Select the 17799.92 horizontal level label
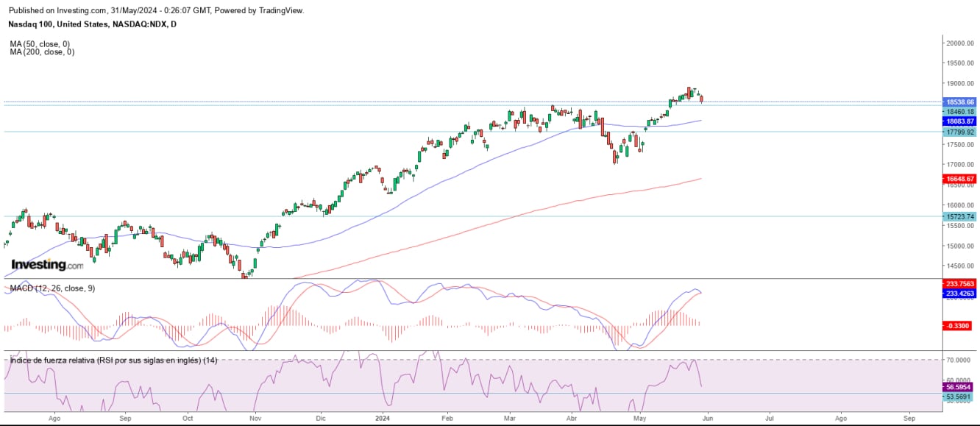 [x=960, y=132]
